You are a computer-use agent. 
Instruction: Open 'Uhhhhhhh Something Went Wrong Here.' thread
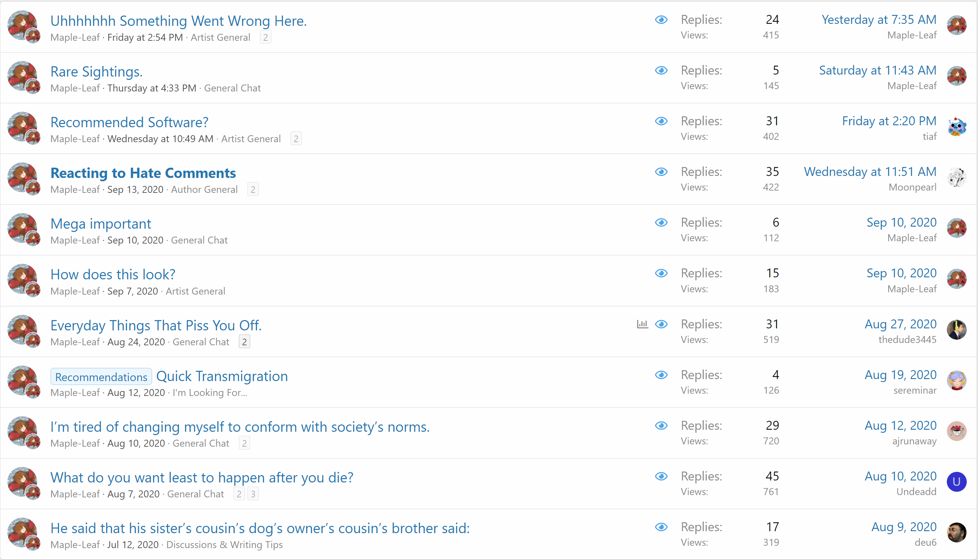178,21
